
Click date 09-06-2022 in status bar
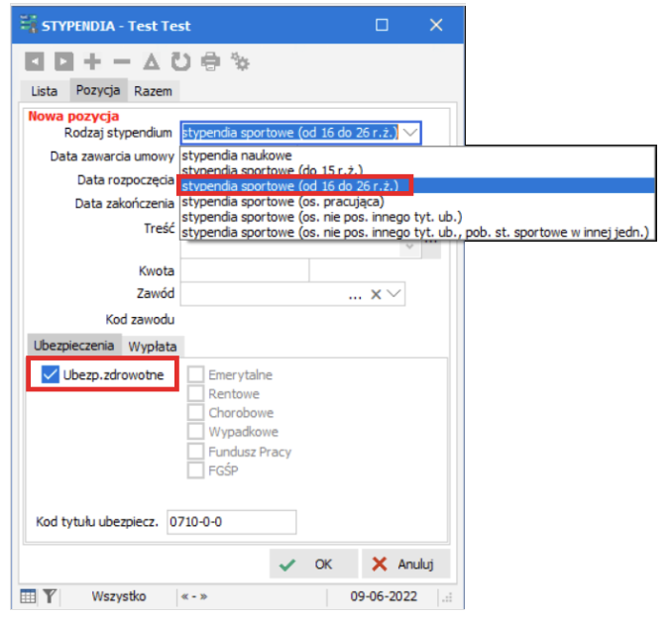tap(384, 596)
